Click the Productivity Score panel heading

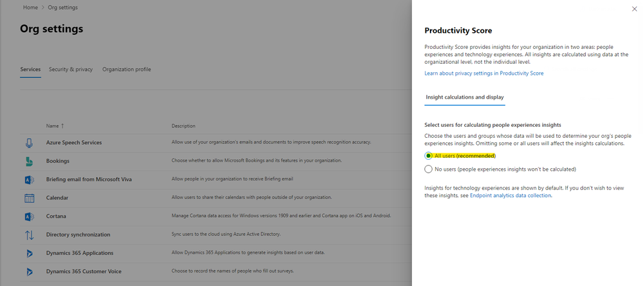(x=458, y=31)
